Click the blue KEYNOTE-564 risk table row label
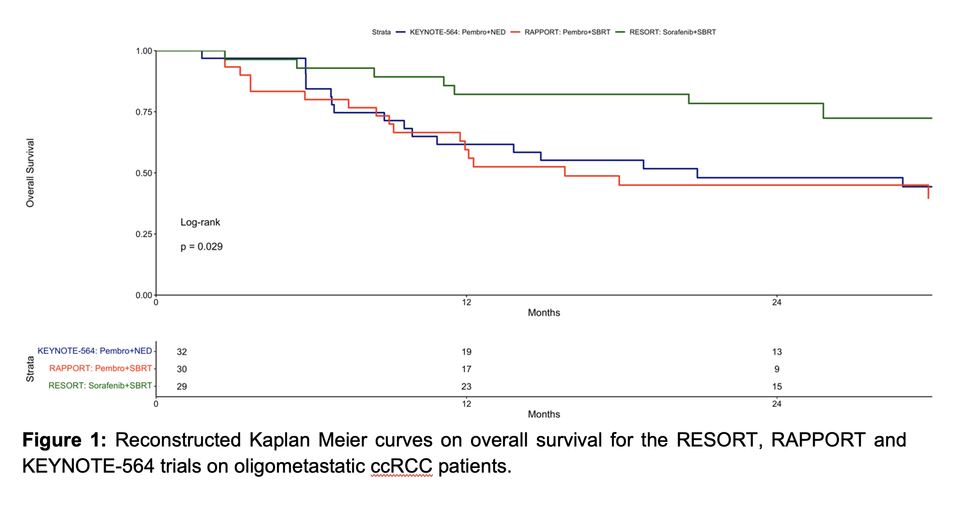Viewport: 980px width, 511px height. click(x=95, y=351)
